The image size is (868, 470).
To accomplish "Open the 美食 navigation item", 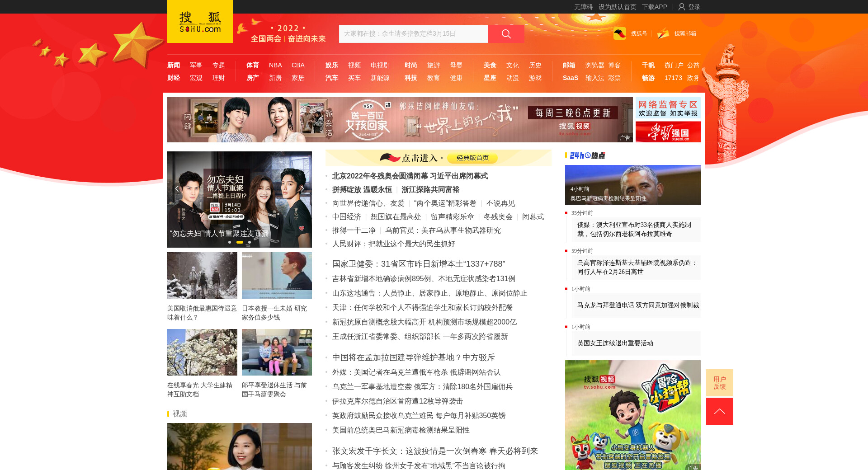I will 490,65.
